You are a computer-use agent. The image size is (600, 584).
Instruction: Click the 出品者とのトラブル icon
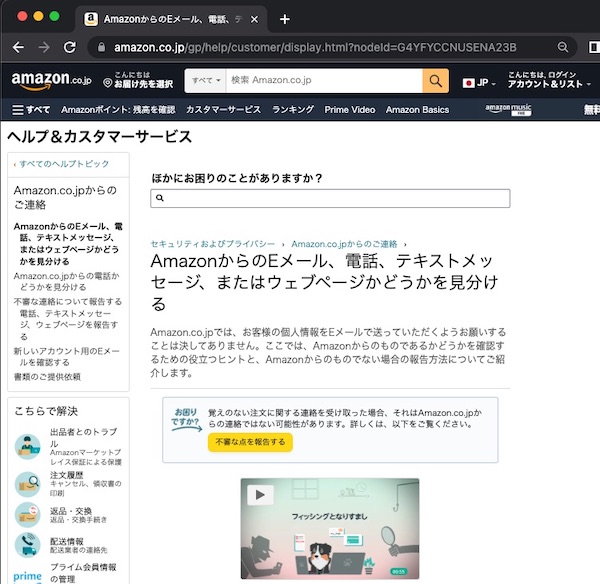tap(27, 447)
